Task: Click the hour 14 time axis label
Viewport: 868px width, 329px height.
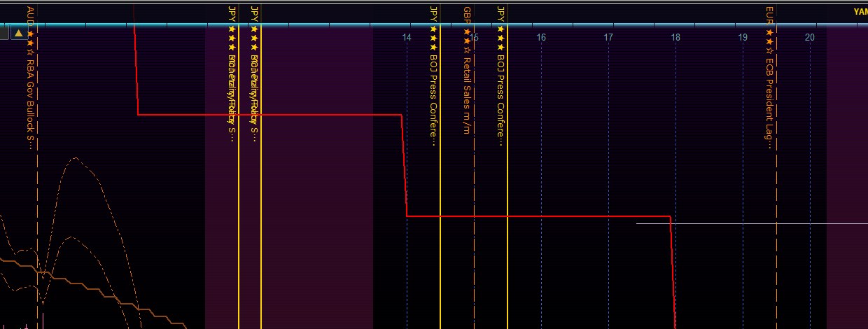Action: tap(407, 37)
